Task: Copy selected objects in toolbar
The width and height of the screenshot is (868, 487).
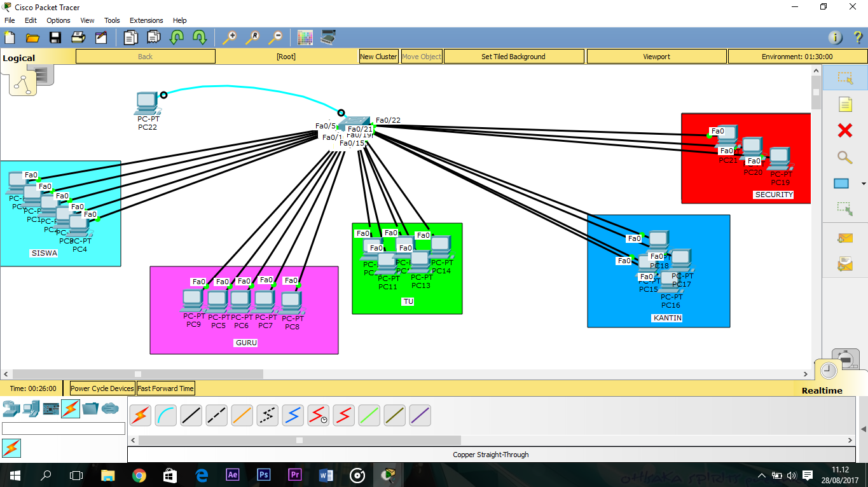Action: 131,38
